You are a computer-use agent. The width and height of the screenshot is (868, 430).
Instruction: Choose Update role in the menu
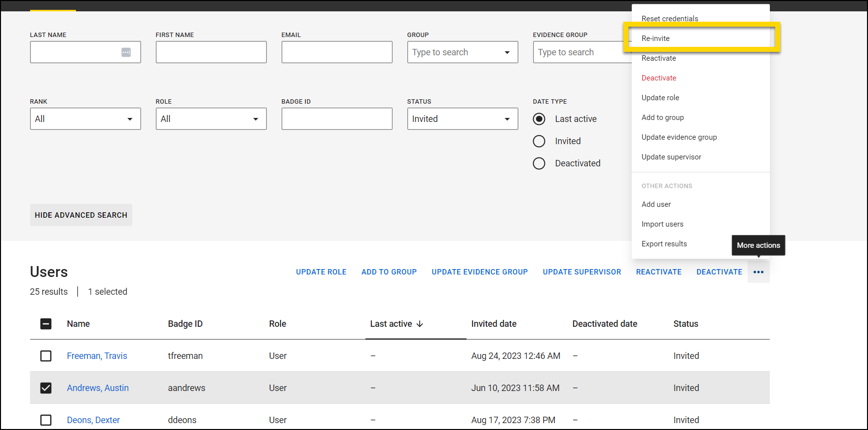700,98
